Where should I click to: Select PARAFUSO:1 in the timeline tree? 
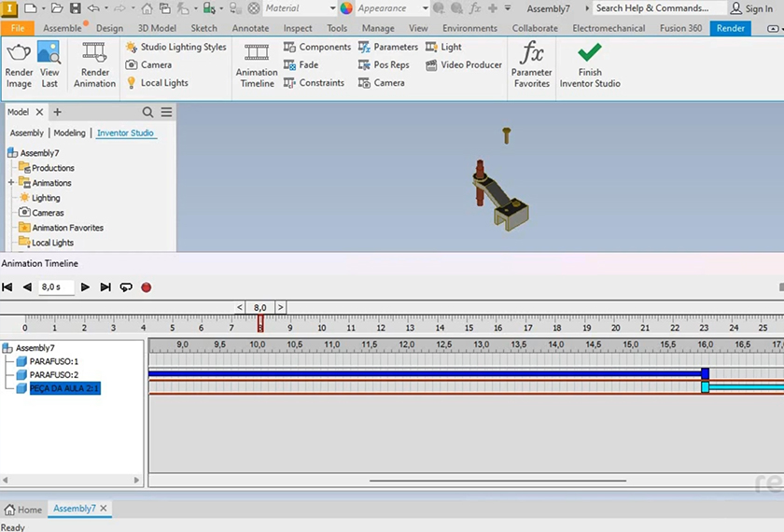(53, 361)
